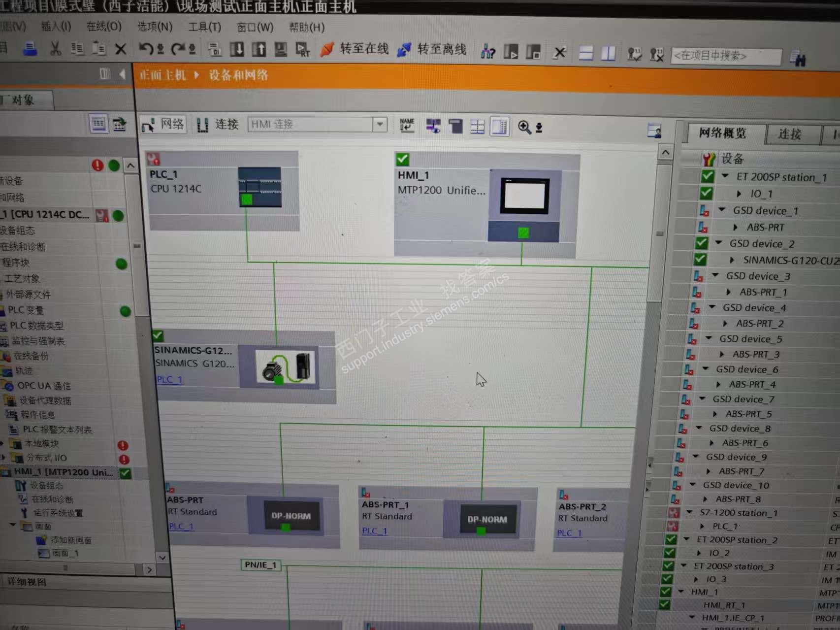Collapse the project tree with the arrow icon
The image size is (840, 630).
122,74
